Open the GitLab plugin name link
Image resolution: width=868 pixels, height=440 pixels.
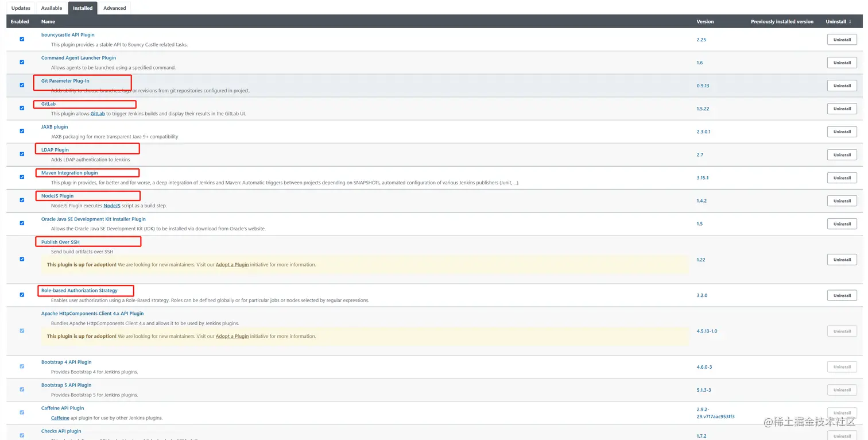coord(48,104)
